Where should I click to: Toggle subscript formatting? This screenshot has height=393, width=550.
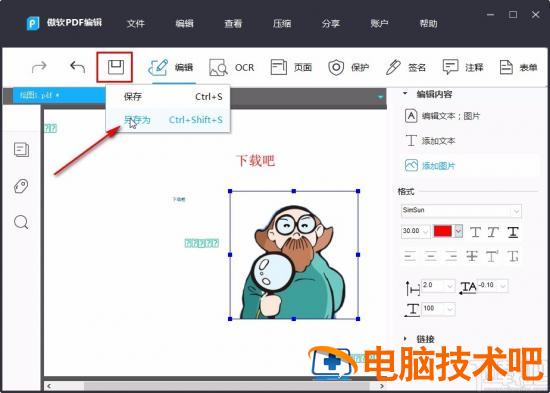coord(513,257)
